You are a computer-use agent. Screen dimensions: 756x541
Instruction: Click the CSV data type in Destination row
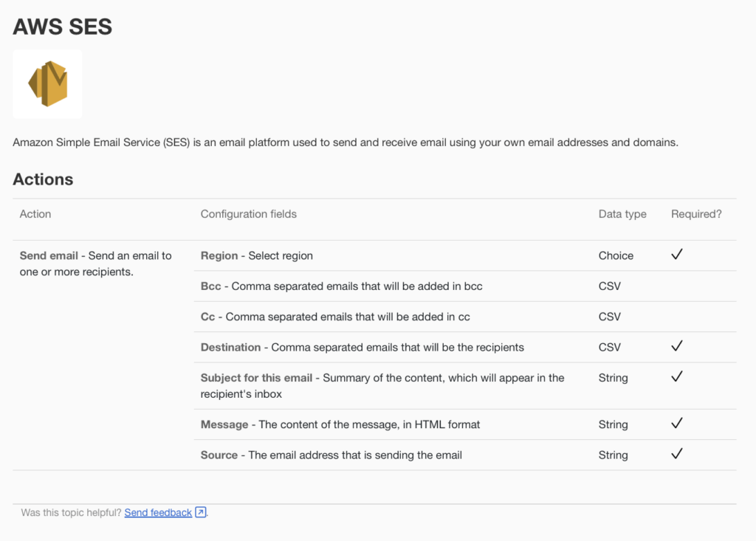pos(609,347)
